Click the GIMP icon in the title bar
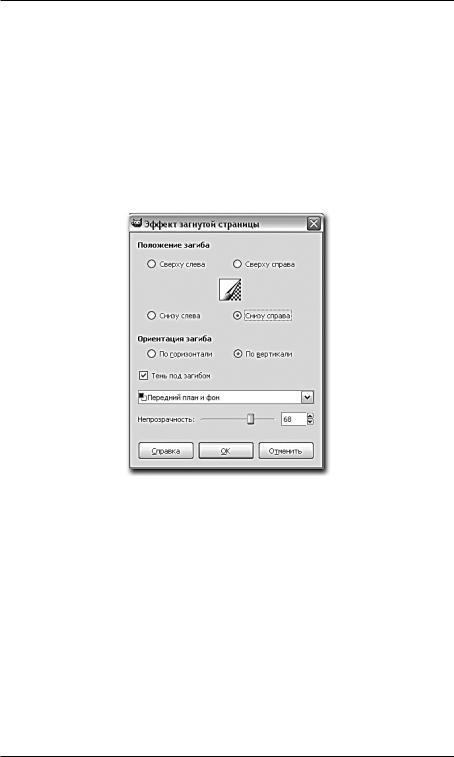The height and width of the screenshot is (757, 454). click(x=137, y=224)
